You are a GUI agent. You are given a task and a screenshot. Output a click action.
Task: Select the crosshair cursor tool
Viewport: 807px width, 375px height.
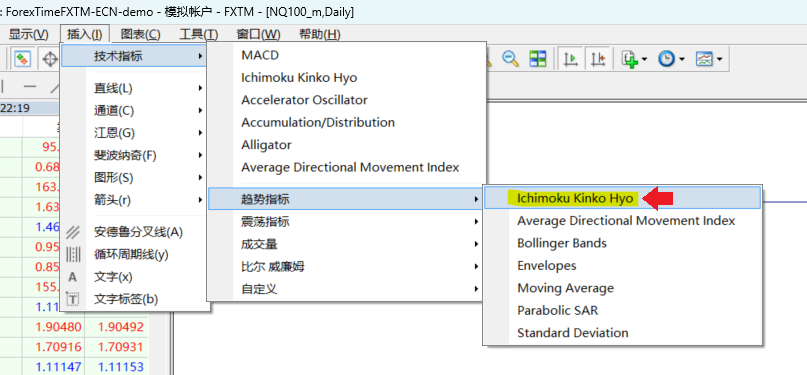[49, 59]
